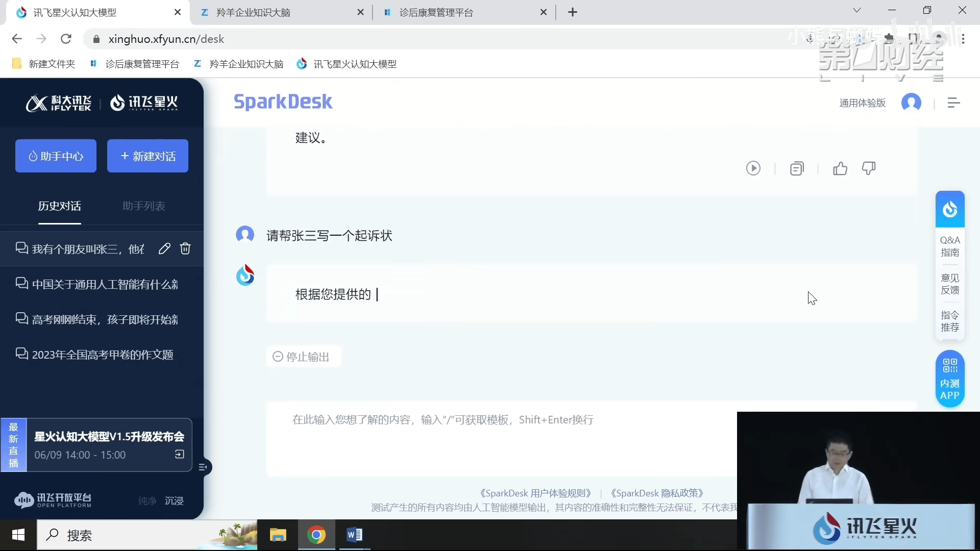Click the 通用体验版 label
The height and width of the screenshot is (551, 980).
[863, 103]
